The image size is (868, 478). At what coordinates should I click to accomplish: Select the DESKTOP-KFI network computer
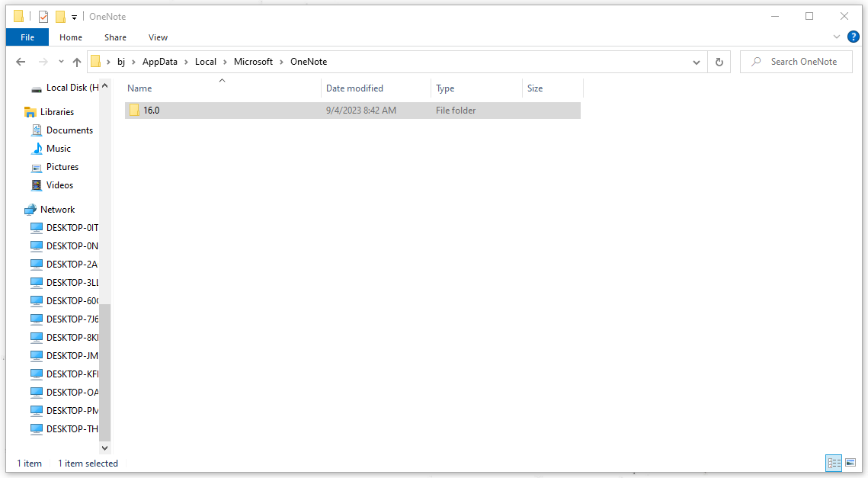pyautogui.click(x=72, y=374)
